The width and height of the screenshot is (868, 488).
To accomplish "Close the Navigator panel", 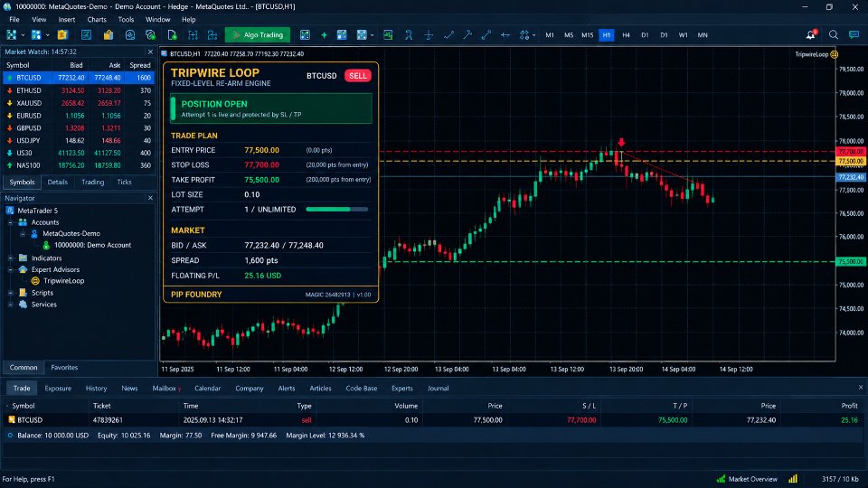I will pos(150,198).
